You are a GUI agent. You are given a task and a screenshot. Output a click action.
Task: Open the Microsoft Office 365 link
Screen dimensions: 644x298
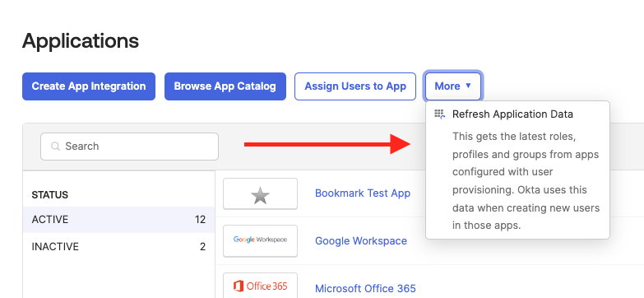coord(365,289)
